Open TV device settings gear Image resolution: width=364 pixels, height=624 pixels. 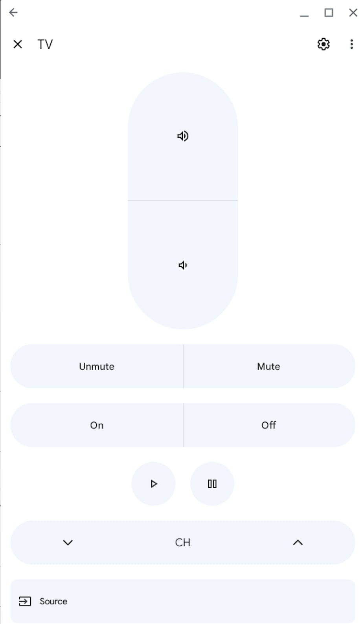[323, 44]
